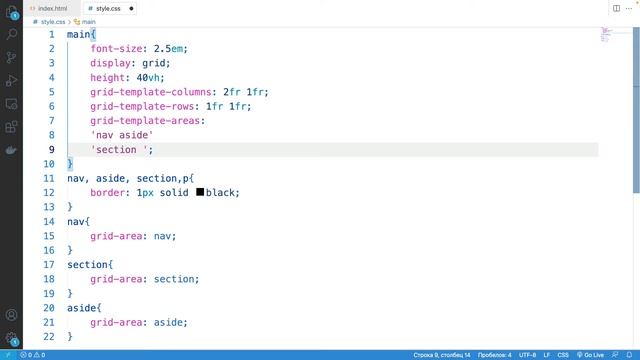Click the minimap code overview

click(606, 35)
